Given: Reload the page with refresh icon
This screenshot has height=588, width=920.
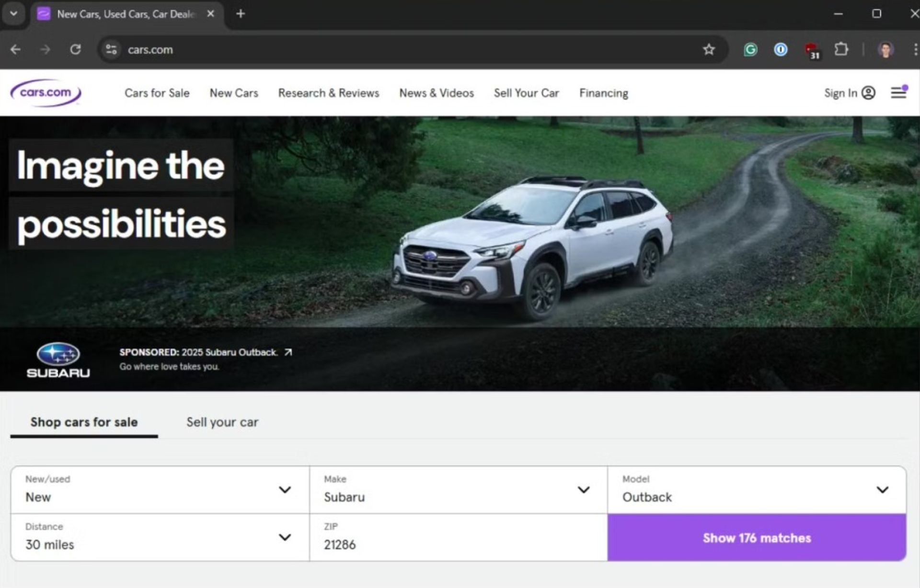Looking at the screenshot, I should [75, 49].
